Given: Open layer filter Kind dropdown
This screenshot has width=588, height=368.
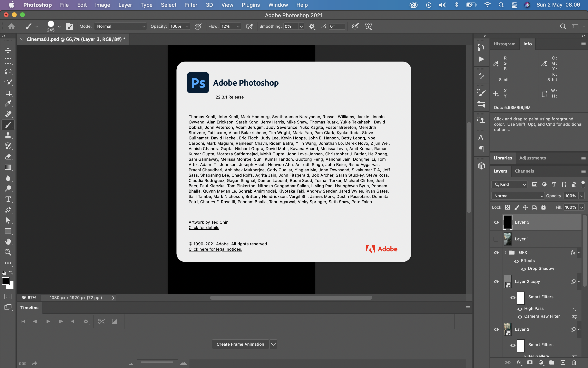Looking at the screenshot, I should (510, 184).
